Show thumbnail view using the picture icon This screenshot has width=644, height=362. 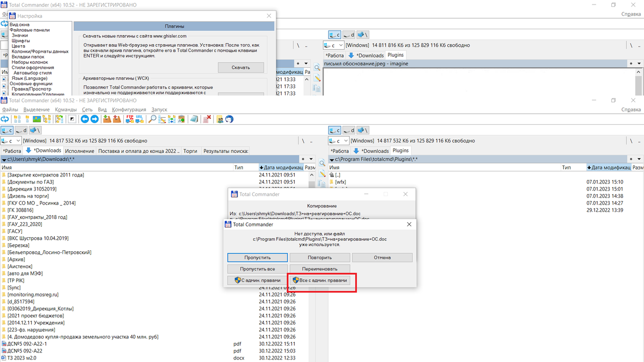36,119
